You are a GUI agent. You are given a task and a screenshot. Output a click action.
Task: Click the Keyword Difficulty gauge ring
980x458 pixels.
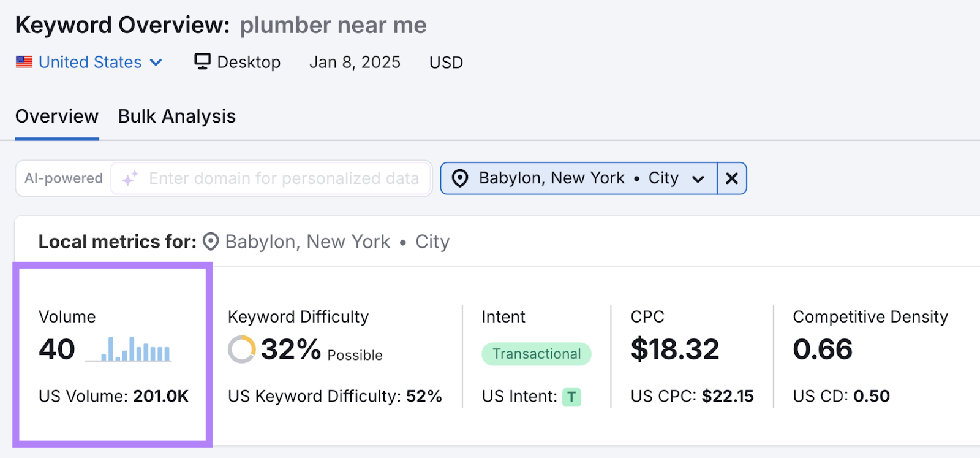(242, 349)
